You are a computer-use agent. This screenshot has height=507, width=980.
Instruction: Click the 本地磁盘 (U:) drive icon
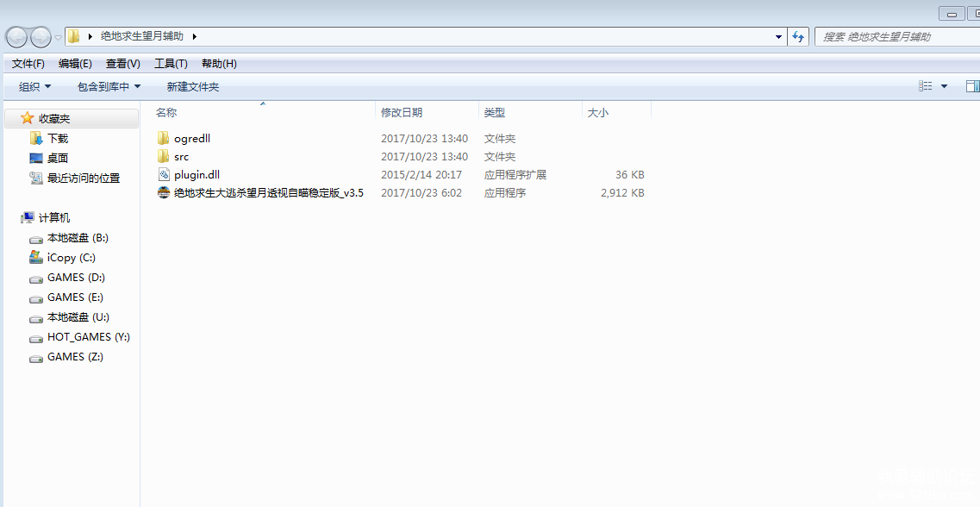[x=36, y=319]
